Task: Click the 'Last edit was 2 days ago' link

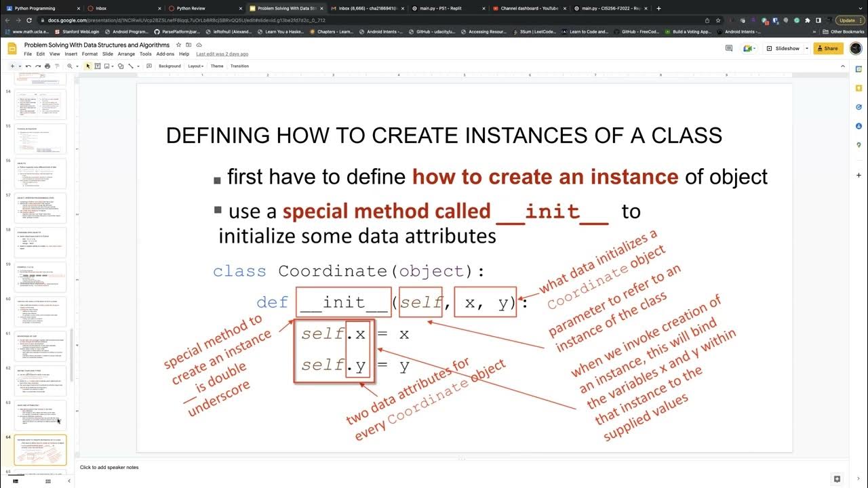Action: tap(222, 54)
